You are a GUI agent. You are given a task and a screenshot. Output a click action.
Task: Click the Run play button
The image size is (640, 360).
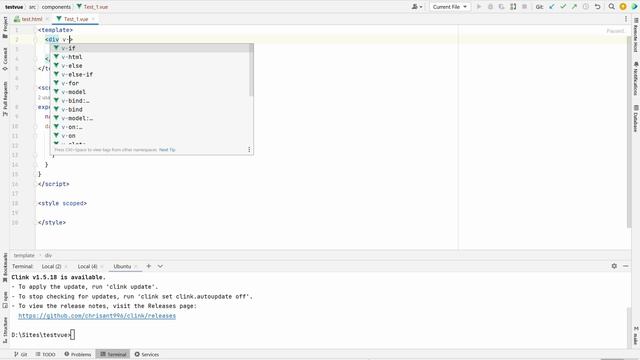pos(479,7)
